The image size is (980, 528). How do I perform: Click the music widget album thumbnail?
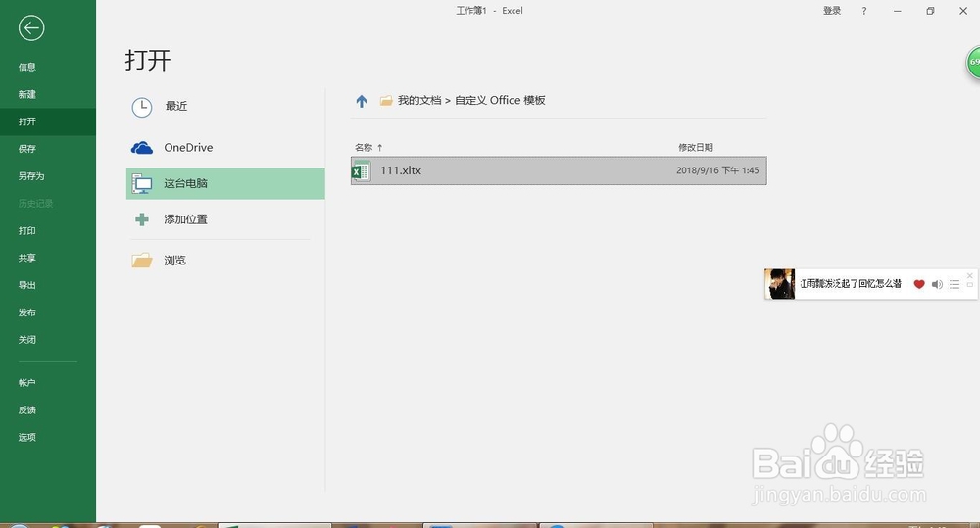tap(779, 284)
